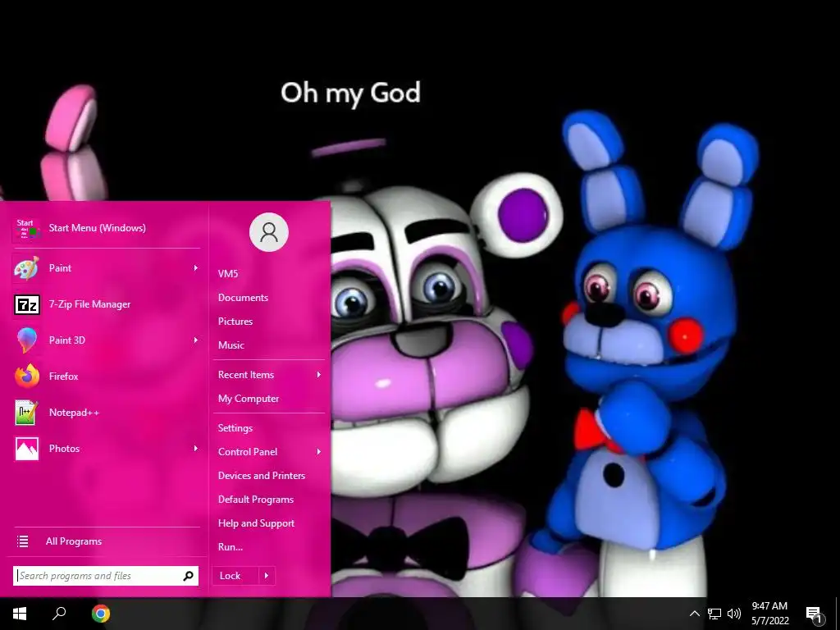Open the power options arrow beside Lock
840x630 pixels.
click(x=267, y=576)
